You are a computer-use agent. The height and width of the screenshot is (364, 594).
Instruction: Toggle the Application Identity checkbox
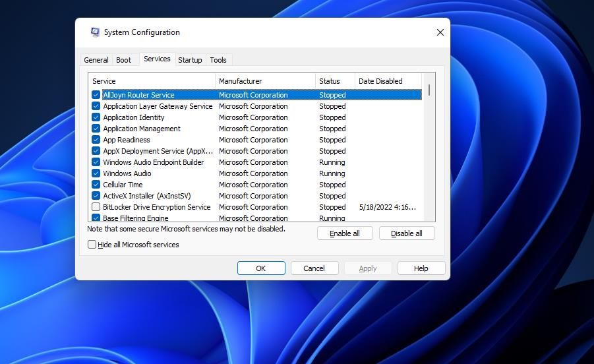pos(96,117)
